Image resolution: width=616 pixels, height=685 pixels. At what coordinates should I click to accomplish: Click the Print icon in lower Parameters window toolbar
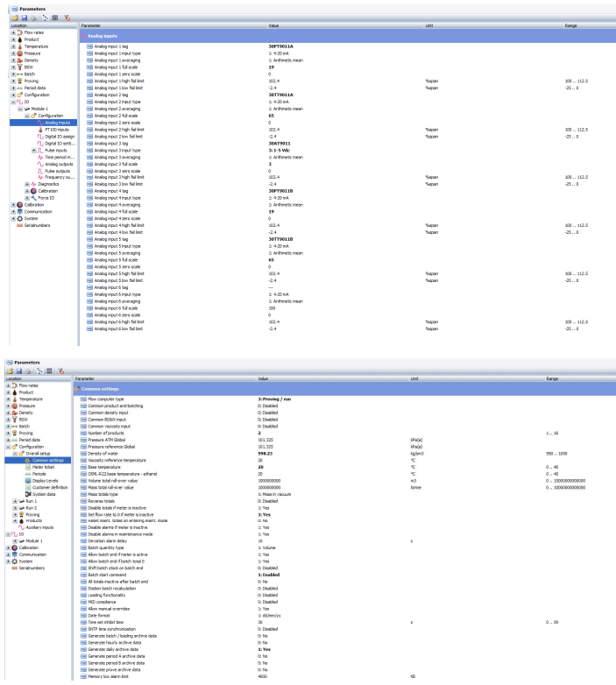point(28,371)
